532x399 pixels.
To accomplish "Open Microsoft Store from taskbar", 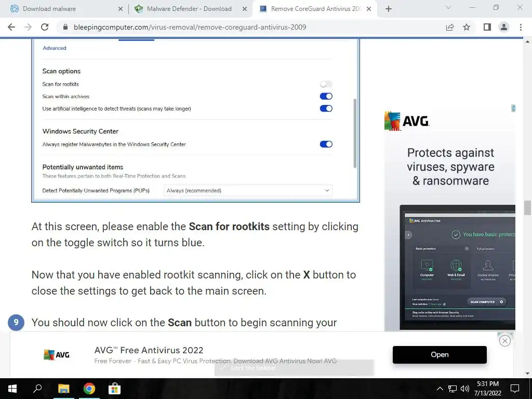I will (x=115, y=389).
